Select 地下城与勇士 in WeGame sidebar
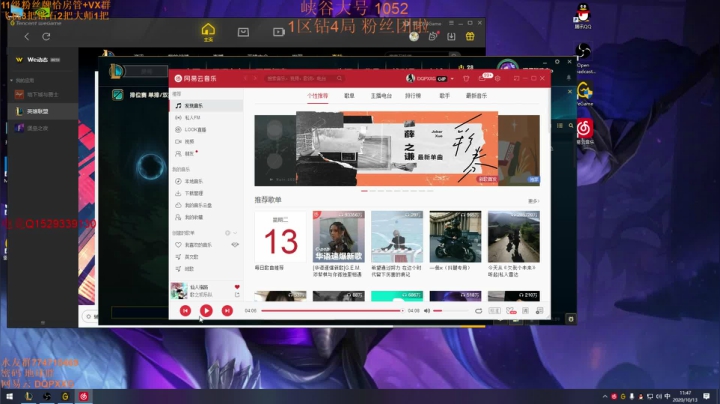The height and width of the screenshot is (404, 720). 43,95
